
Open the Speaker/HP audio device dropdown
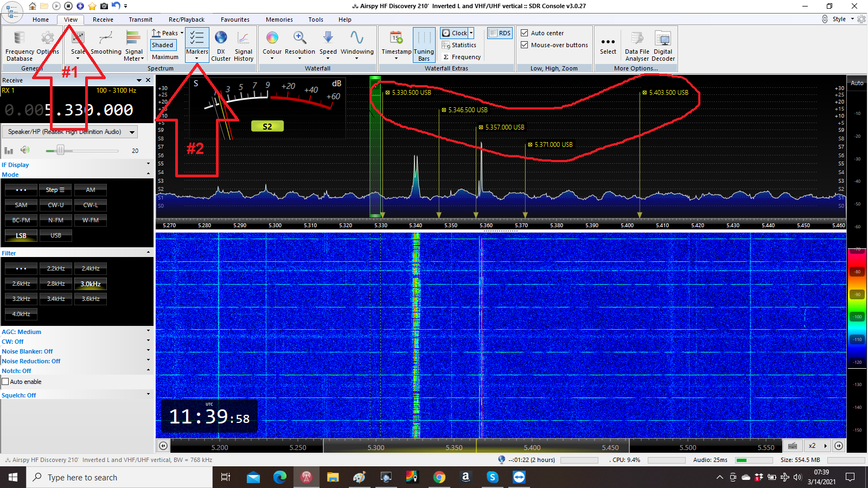coord(132,132)
